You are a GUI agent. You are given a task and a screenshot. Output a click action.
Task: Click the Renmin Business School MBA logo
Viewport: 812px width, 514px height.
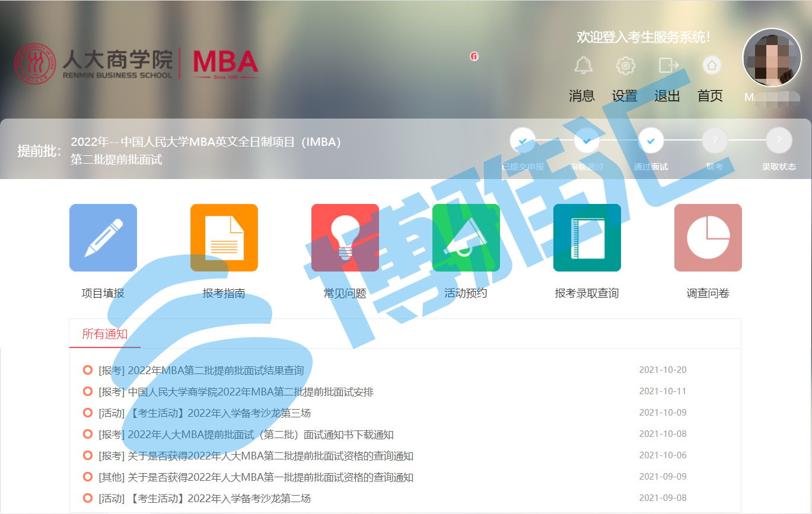coord(136,63)
